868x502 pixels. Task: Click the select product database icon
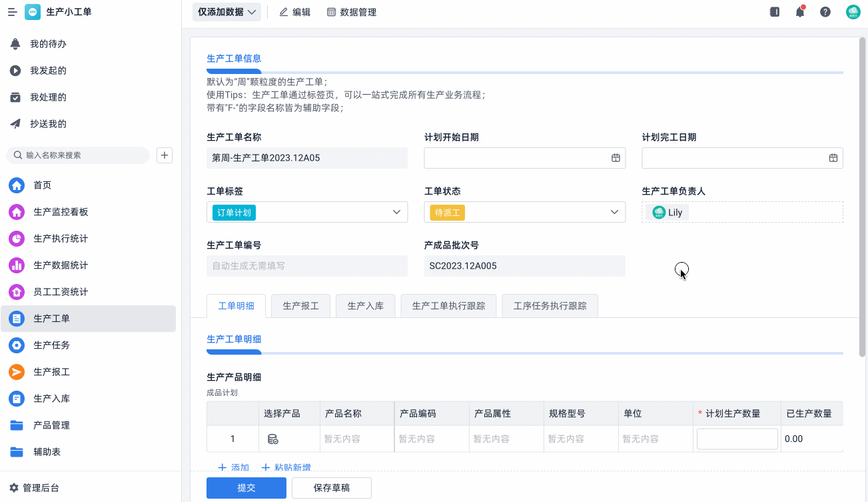272,439
